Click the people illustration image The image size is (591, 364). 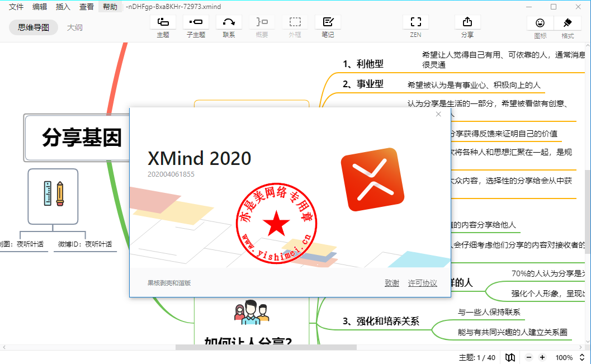coord(252,312)
